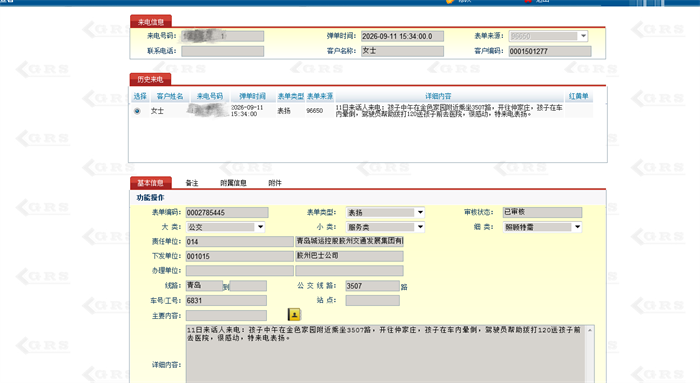Open the 大类 dropdown set to 公交
The height and width of the screenshot is (383, 700).
click(260, 227)
